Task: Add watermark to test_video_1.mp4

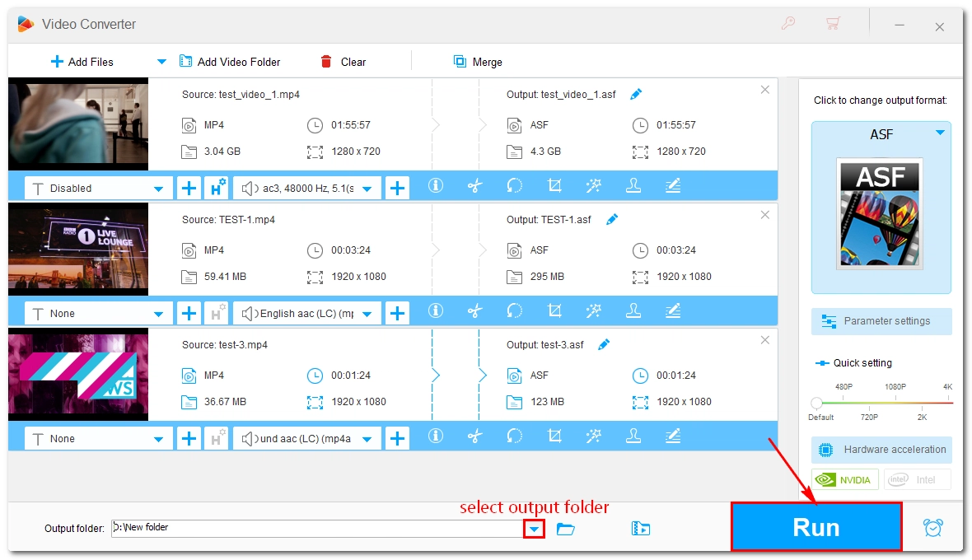Action: click(633, 185)
